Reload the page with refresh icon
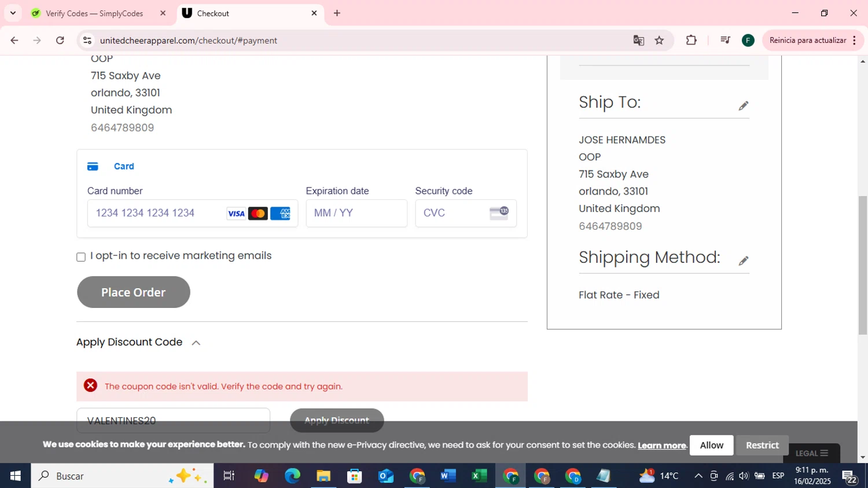Screen dimensions: 868x488 click(x=60, y=41)
